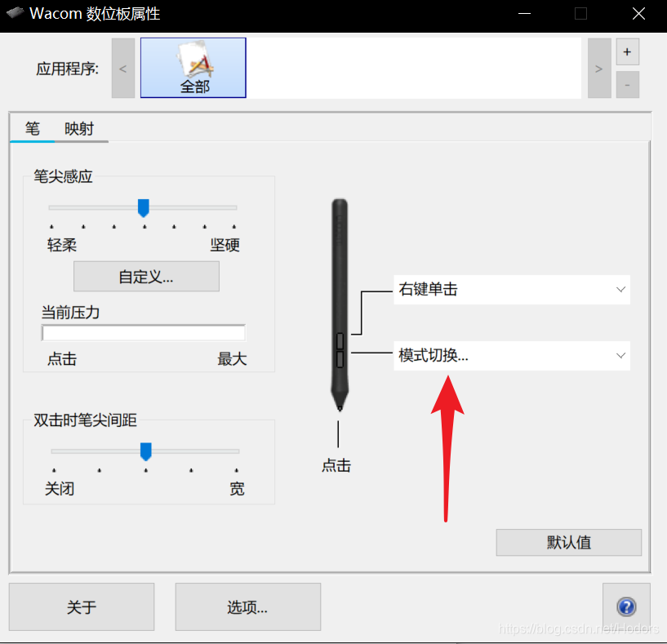The width and height of the screenshot is (667, 644).
Task: Open the 模式切换... lower pen button dropdown
Action: point(512,355)
